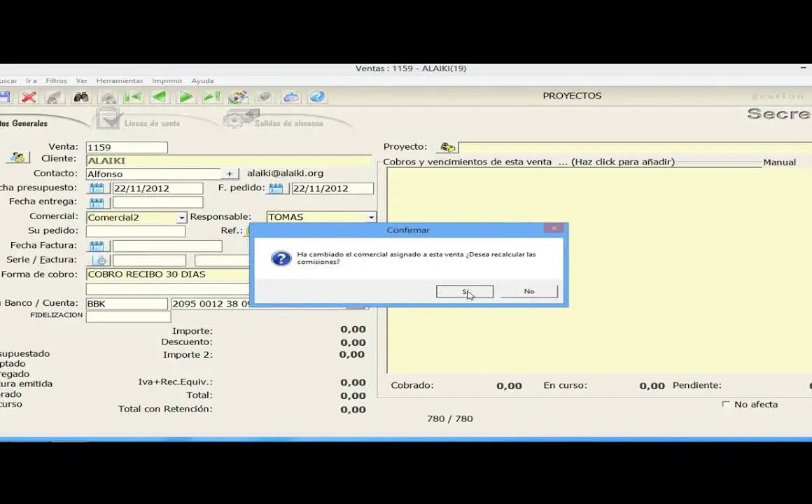The height and width of the screenshot is (504, 812).
Task: Click the client lookup icon beside Cliente
Action: point(18,158)
